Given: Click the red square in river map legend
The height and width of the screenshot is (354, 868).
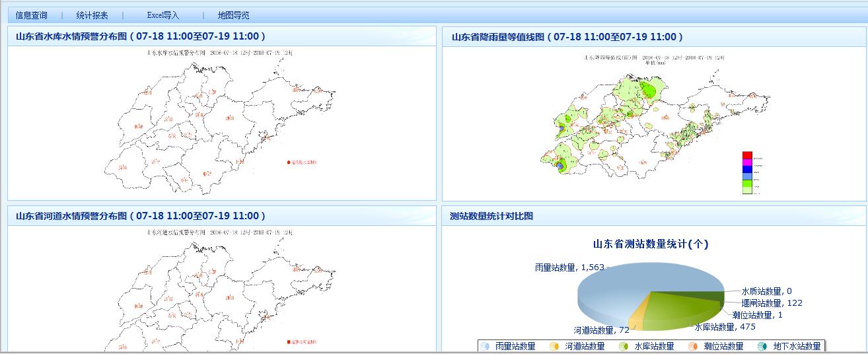Looking at the screenshot, I should (289, 342).
